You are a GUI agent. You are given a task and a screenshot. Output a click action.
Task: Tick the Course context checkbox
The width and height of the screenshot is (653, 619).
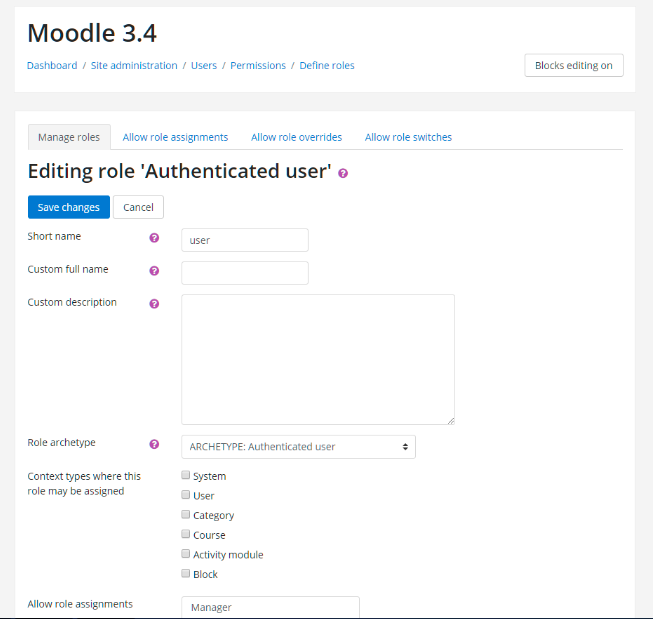tap(186, 534)
